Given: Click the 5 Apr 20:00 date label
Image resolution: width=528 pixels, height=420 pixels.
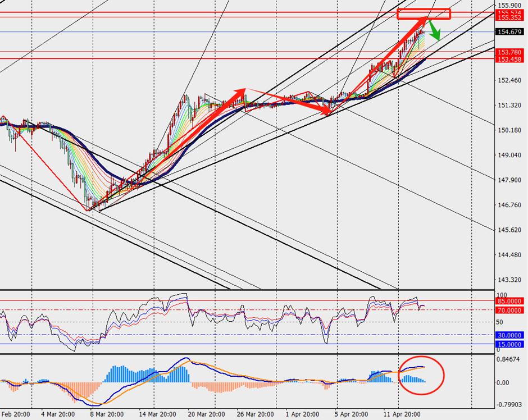Looking at the screenshot, I should [352, 414].
